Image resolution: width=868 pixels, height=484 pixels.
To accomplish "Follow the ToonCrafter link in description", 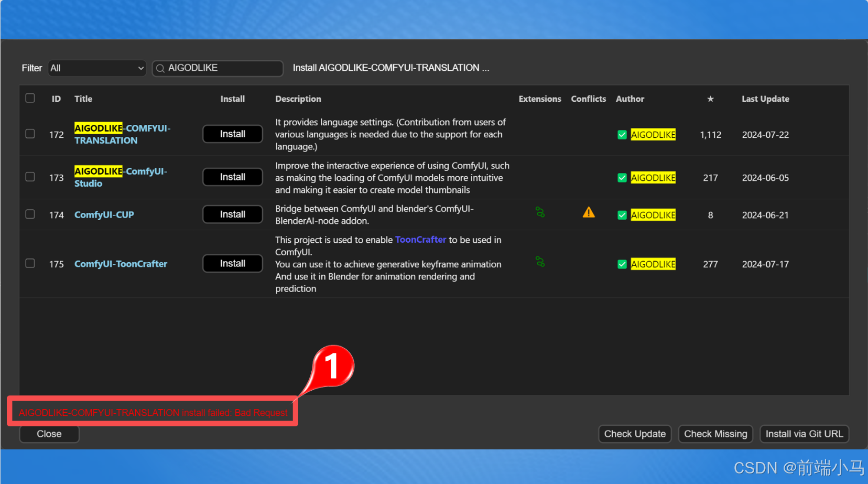I will [420, 240].
